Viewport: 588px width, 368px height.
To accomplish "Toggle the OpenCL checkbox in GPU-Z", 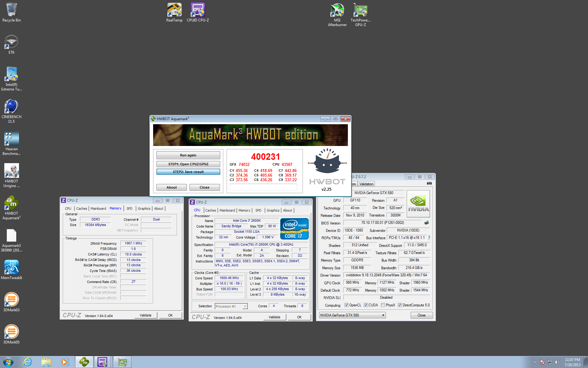I will (x=346, y=305).
